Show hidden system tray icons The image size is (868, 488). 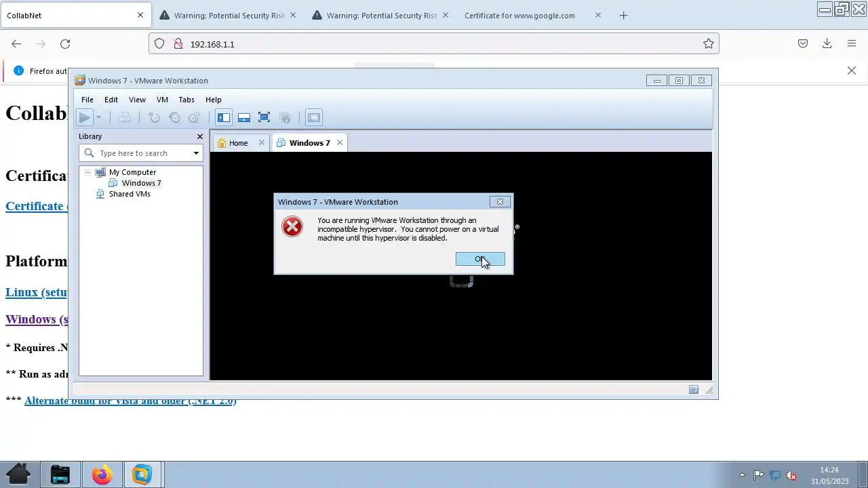tap(742, 475)
